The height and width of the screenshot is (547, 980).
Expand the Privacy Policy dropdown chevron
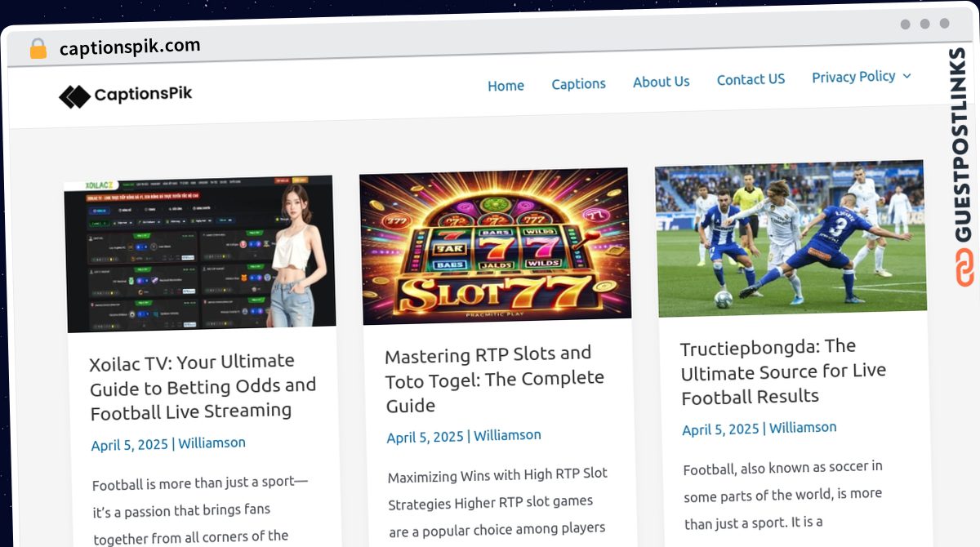pos(905,75)
